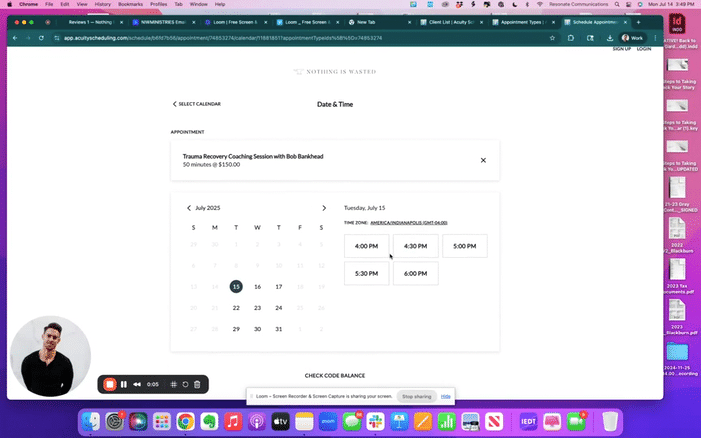Choose July 29 on the calendar
701x438 pixels.
pos(236,329)
